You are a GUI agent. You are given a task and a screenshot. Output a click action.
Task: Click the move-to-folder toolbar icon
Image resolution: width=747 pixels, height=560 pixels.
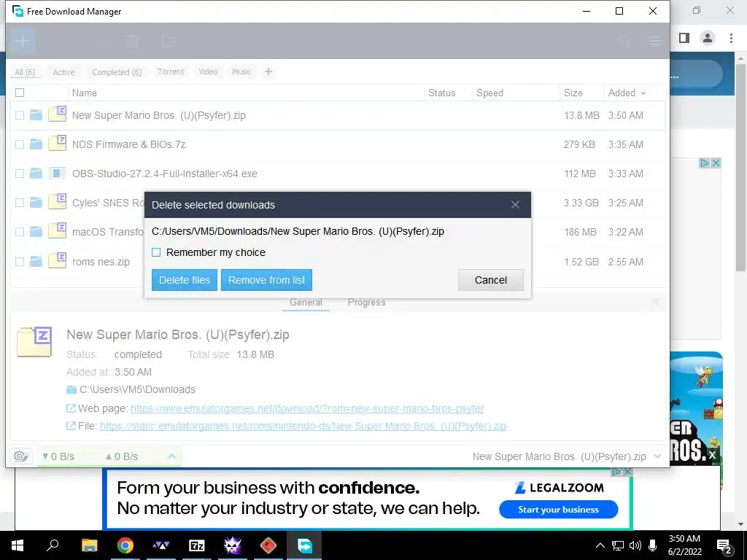coord(168,41)
